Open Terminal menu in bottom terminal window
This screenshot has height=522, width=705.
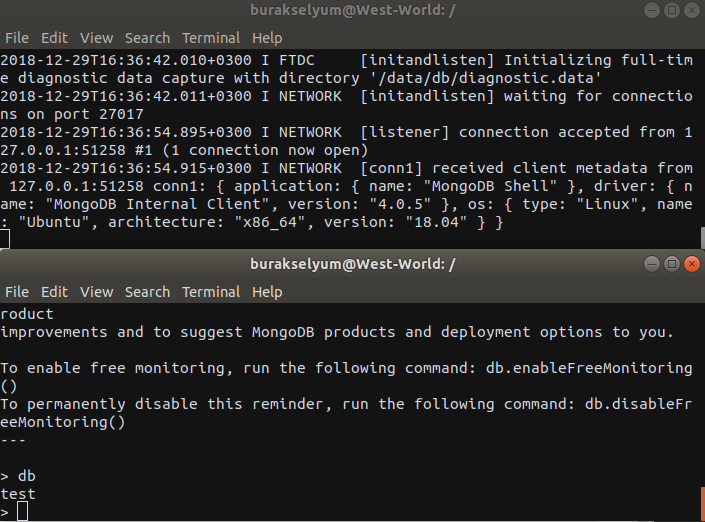pyautogui.click(x=211, y=292)
